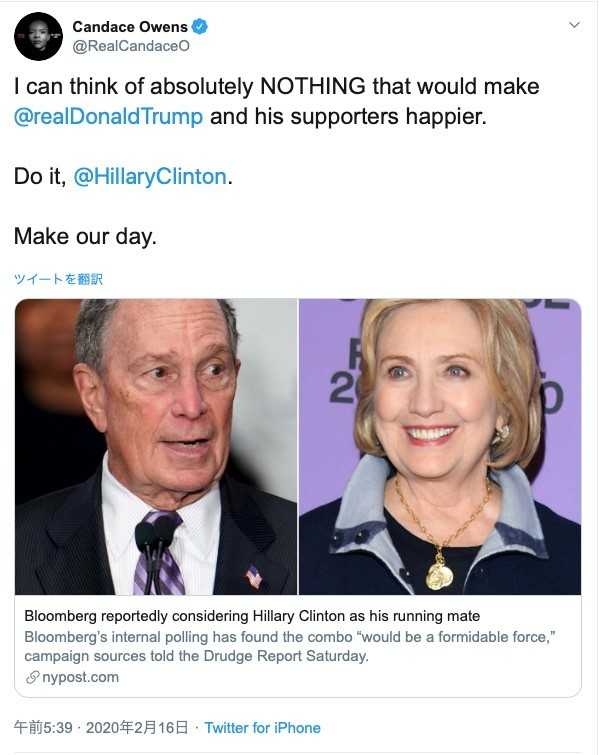Click the article description about internal polling
The height and width of the screenshot is (755, 599).
point(289,646)
